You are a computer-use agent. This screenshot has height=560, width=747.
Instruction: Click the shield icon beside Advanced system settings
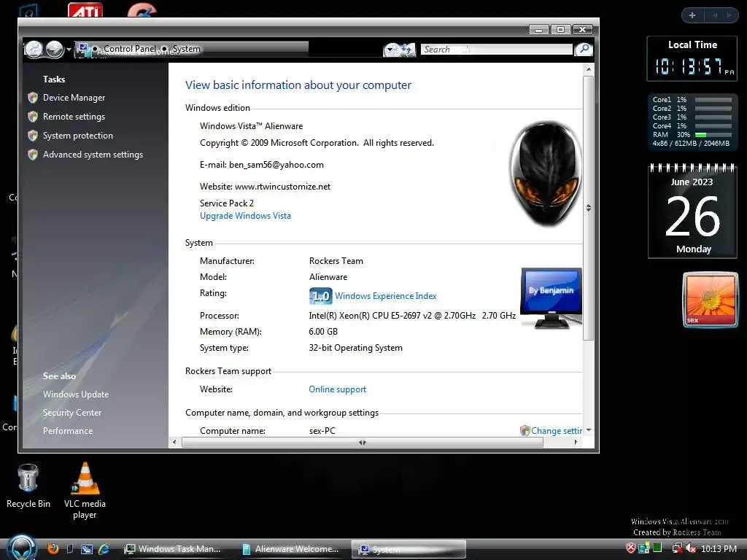point(33,155)
